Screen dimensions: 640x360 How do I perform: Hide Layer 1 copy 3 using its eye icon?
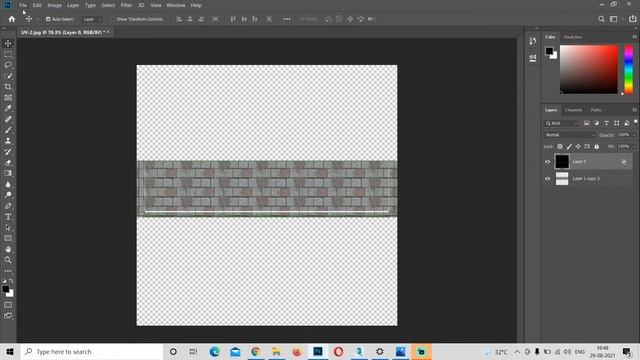[x=547, y=178]
